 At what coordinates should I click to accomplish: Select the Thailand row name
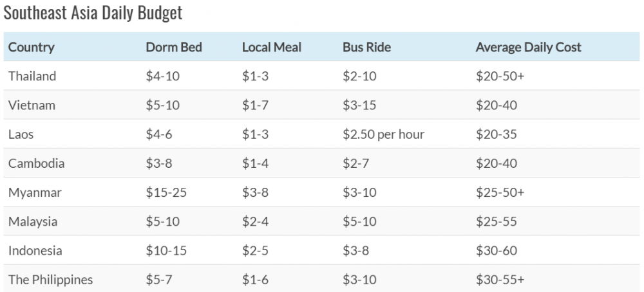pyautogui.click(x=32, y=76)
